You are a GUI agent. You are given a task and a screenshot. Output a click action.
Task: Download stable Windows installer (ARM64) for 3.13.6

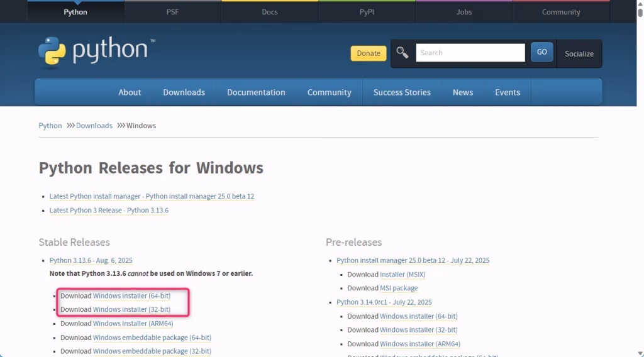(x=133, y=323)
